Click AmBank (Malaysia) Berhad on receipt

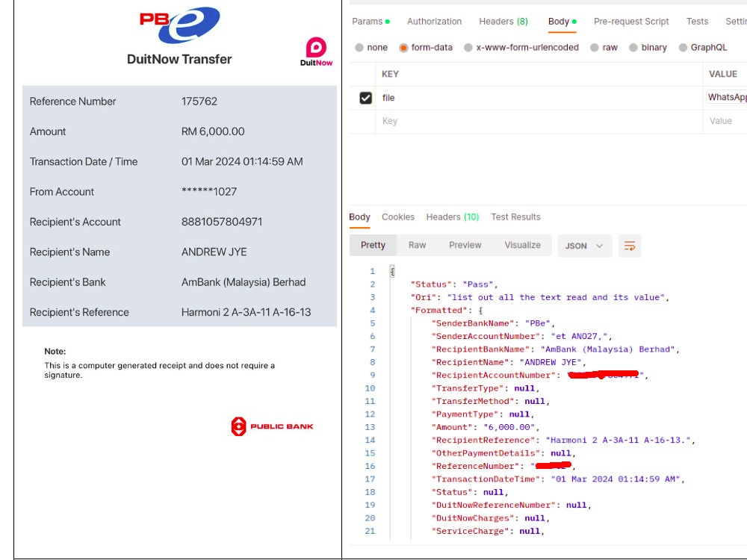pyautogui.click(x=244, y=282)
